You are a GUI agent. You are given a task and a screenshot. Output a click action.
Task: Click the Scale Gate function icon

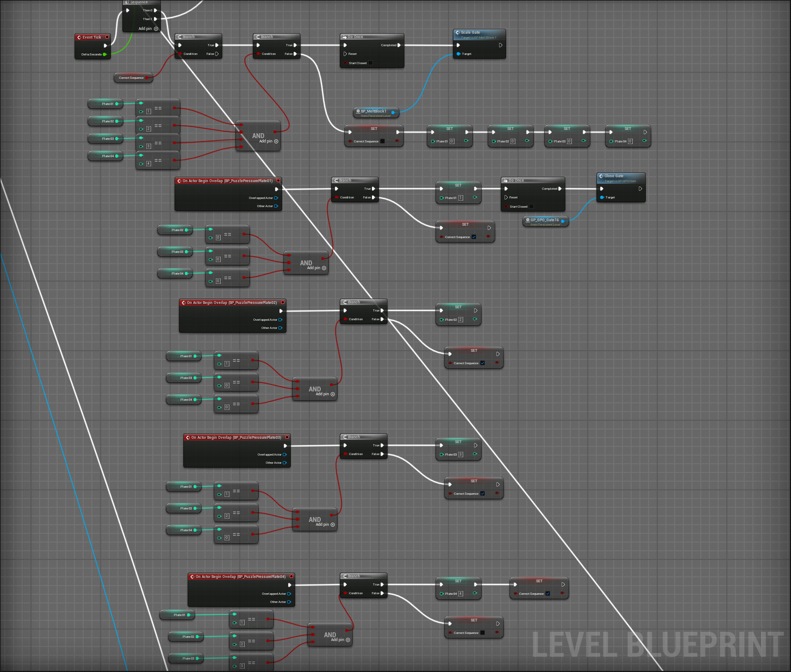click(457, 33)
